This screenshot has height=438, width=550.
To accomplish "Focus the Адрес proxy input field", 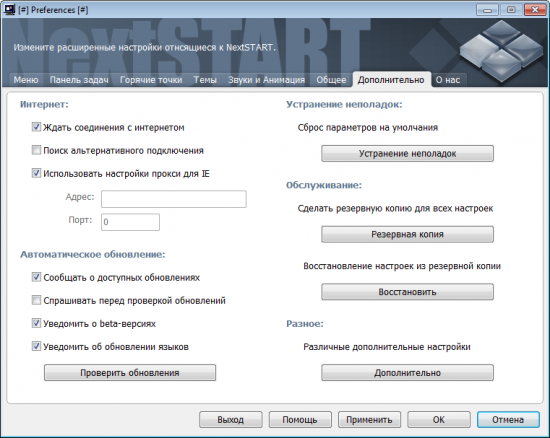I will point(174,199).
